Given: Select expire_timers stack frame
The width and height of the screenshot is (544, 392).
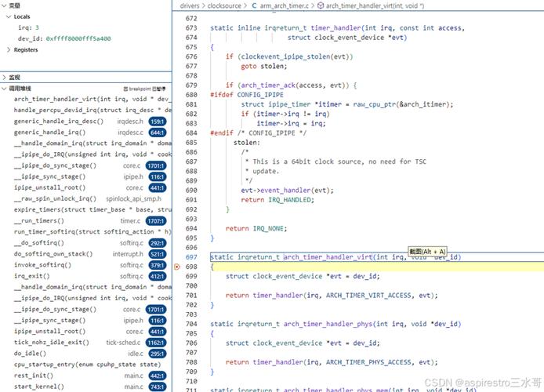Looking at the screenshot, I should [x=92, y=210].
